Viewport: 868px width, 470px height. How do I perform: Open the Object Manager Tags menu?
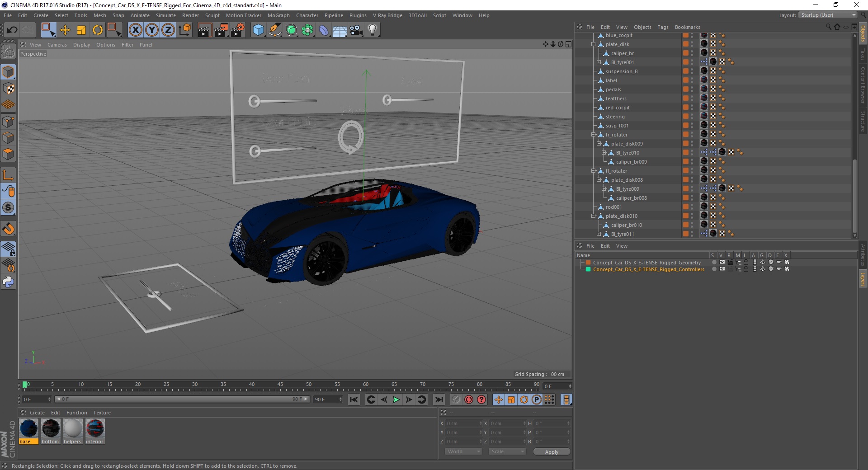pyautogui.click(x=663, y=27)
